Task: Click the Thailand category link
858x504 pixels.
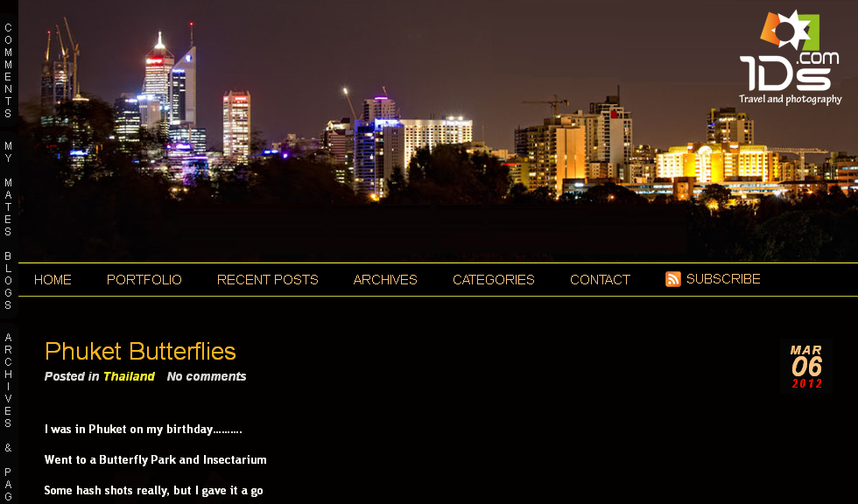Action: tap(130, 376)
